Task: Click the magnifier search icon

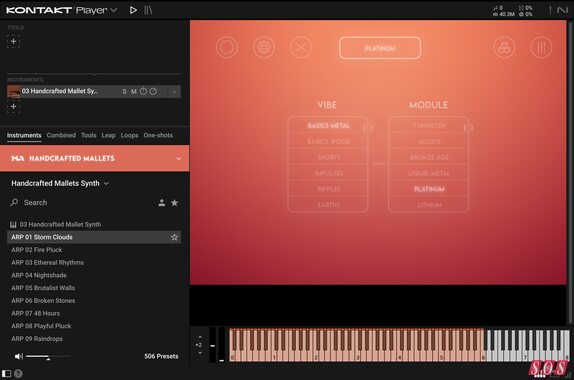Action: [x=14, y=202]
